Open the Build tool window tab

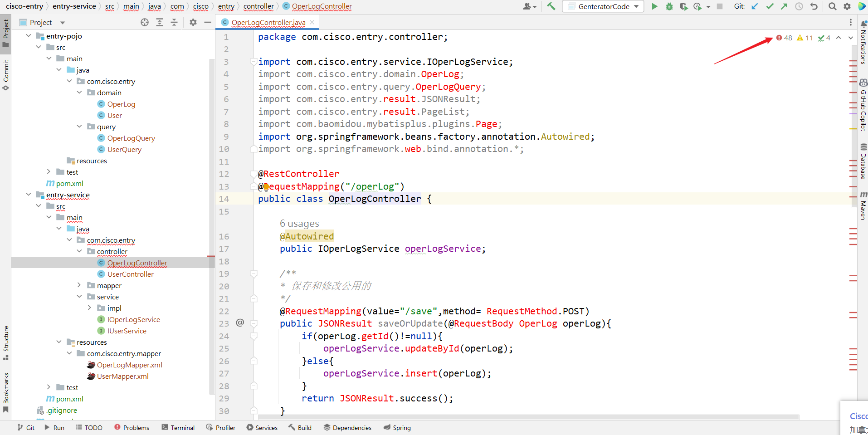click(300, 427)
